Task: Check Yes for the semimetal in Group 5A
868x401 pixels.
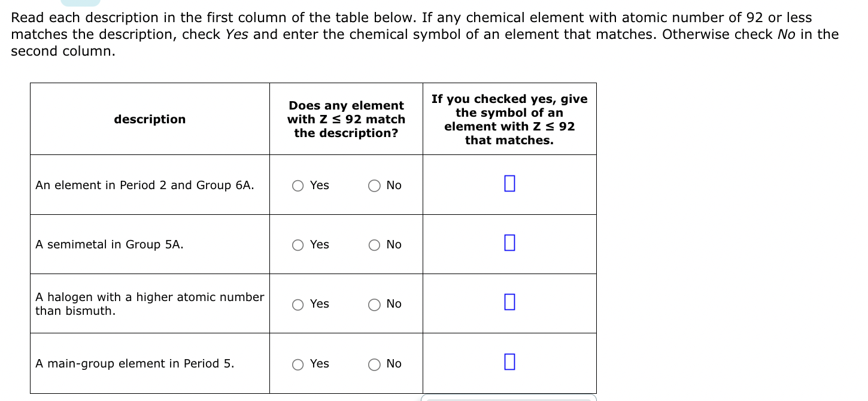Action: 298,245
